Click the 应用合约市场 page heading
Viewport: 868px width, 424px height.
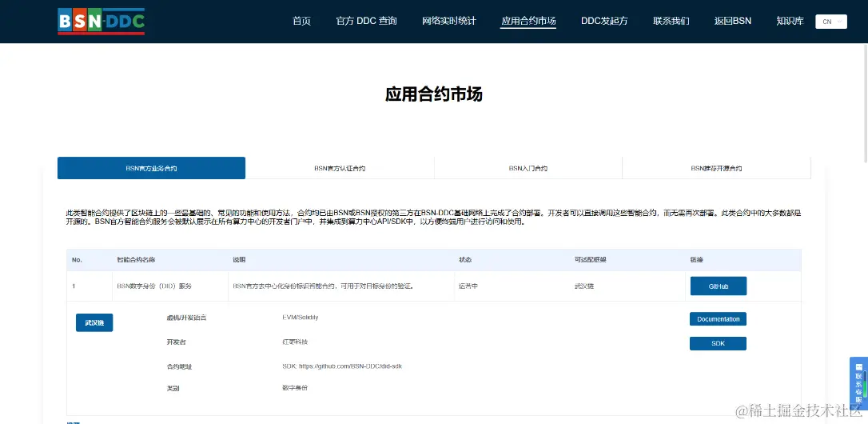click(434, 94)
